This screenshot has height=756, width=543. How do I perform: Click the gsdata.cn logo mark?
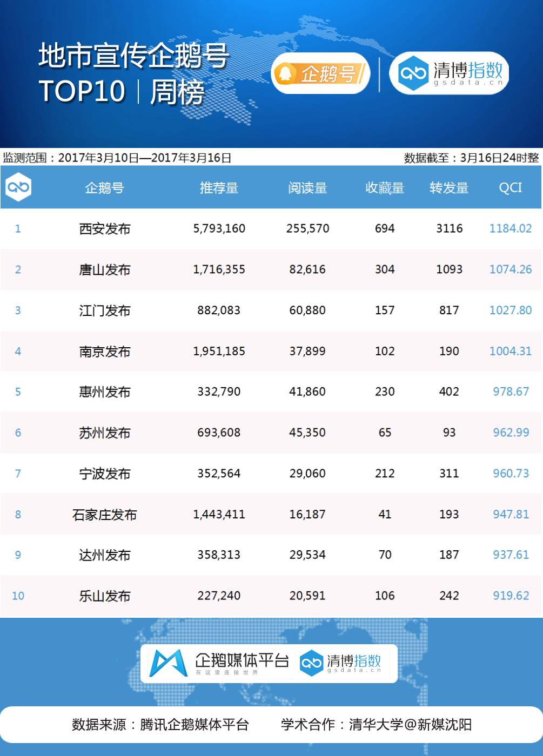tap(414, 73)
